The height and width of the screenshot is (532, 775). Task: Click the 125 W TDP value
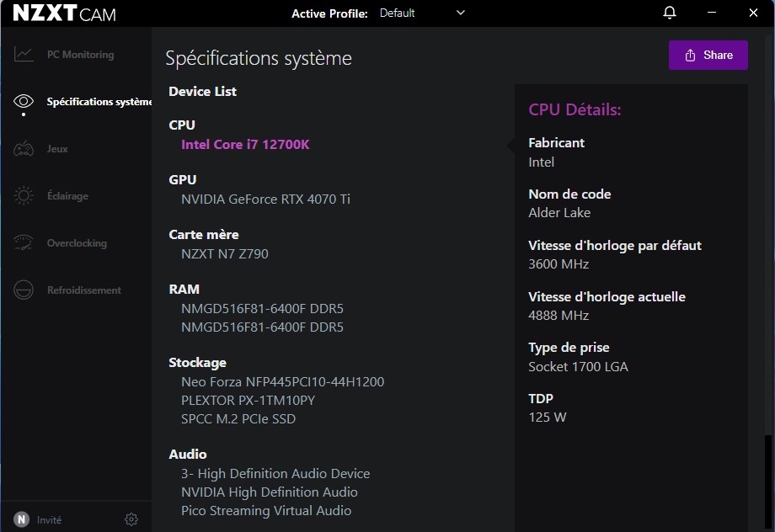pyautogui.click(x=548, y=418)
